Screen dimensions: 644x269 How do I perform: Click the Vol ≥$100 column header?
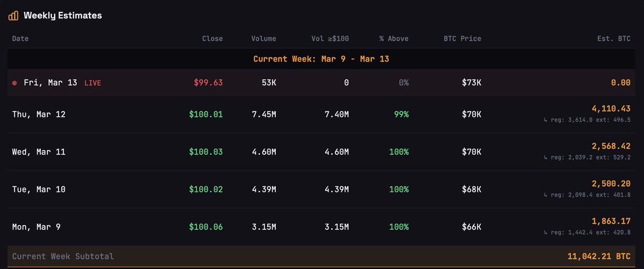tap(330, 39)
